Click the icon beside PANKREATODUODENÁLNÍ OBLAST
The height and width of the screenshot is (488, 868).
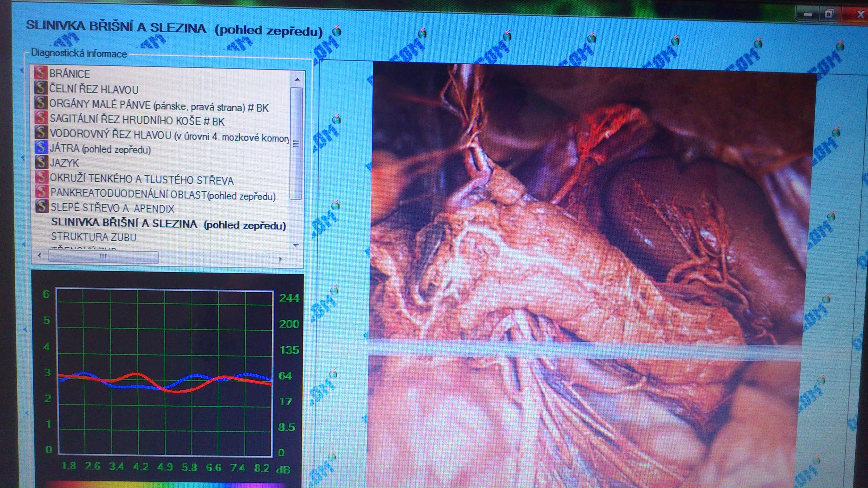tap(42, 191)
